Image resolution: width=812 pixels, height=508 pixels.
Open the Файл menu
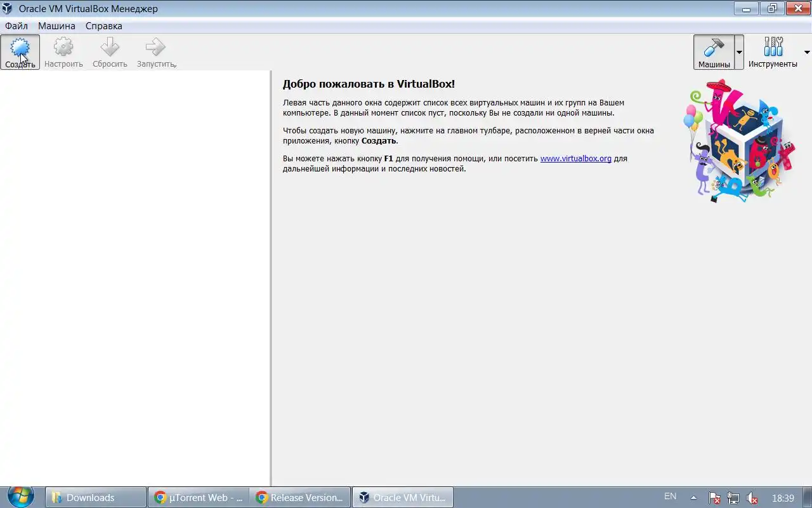pyautogui.click(x=16, y=26)
